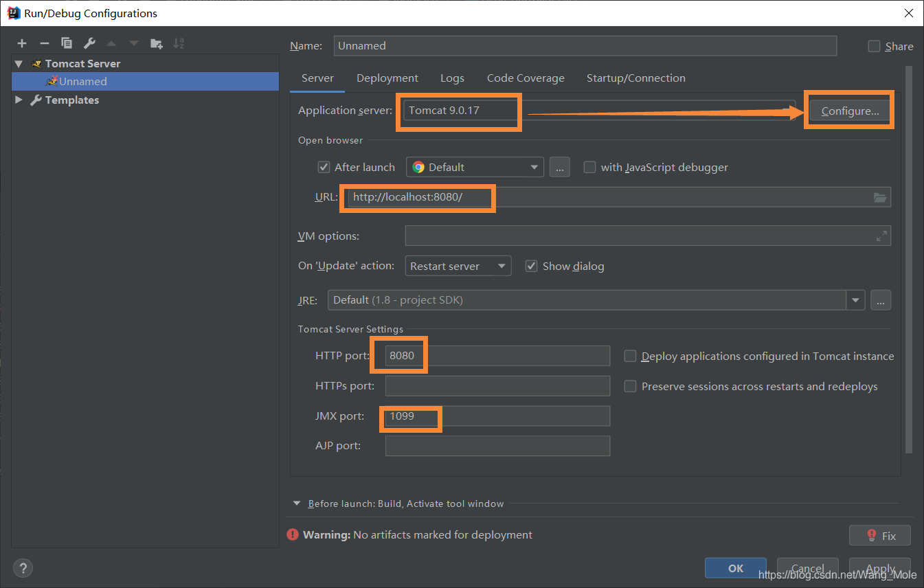Switch to the Server tab

tap(317, 78)
